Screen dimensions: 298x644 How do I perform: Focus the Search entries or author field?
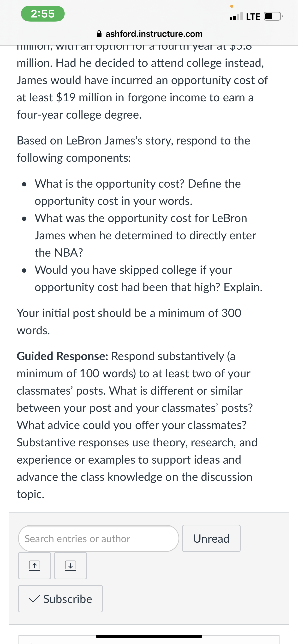(99, 538)
